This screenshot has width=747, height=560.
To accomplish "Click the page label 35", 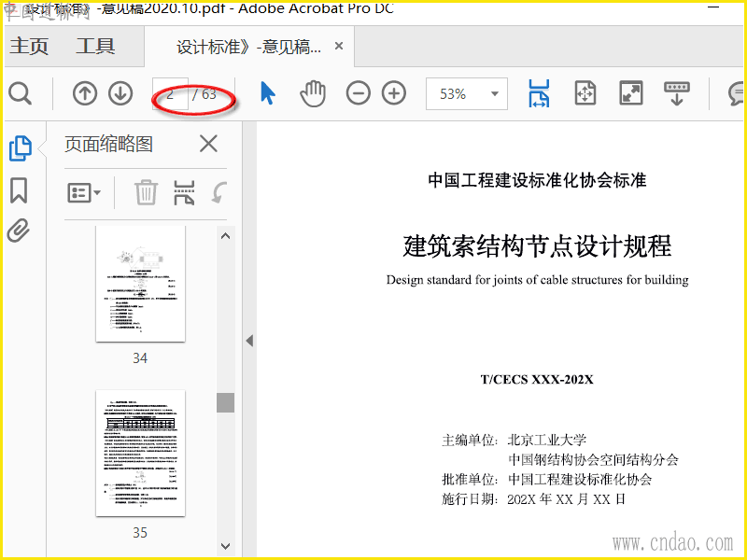I will click(140, 532).
